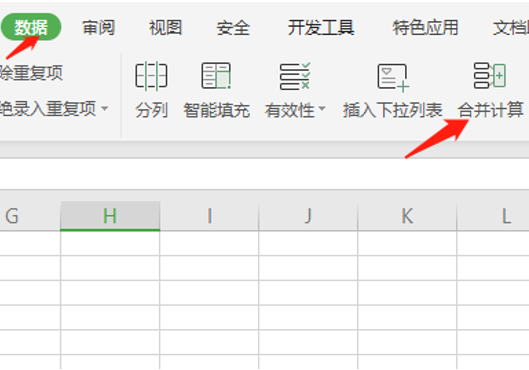The height and width of the screenshot is (370, 529).
Task: Expand the 有效性 dropdown arrow
Action: [322, 109]
